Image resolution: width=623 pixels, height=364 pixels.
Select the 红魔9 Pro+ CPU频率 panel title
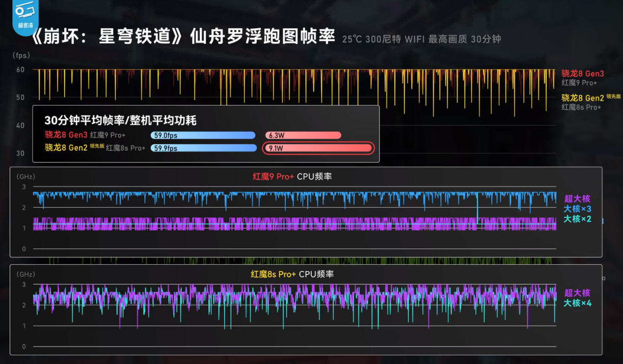(292, 176)
